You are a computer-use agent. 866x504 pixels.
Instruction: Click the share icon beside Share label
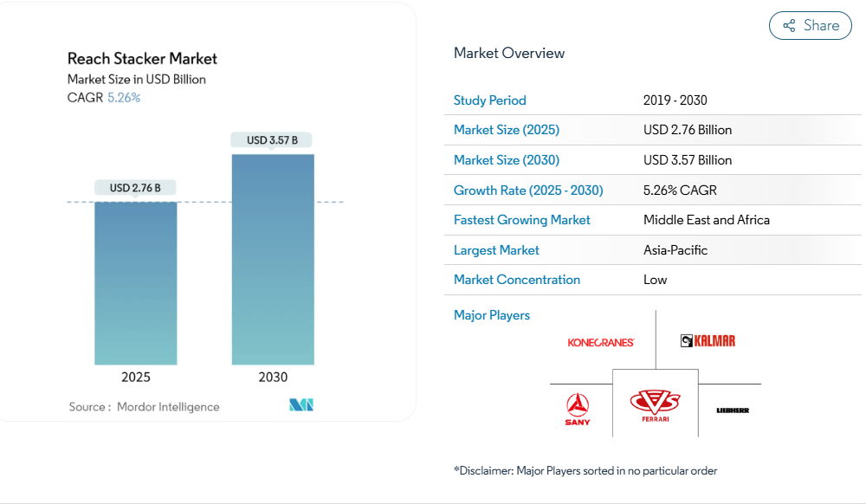point(789,26)
